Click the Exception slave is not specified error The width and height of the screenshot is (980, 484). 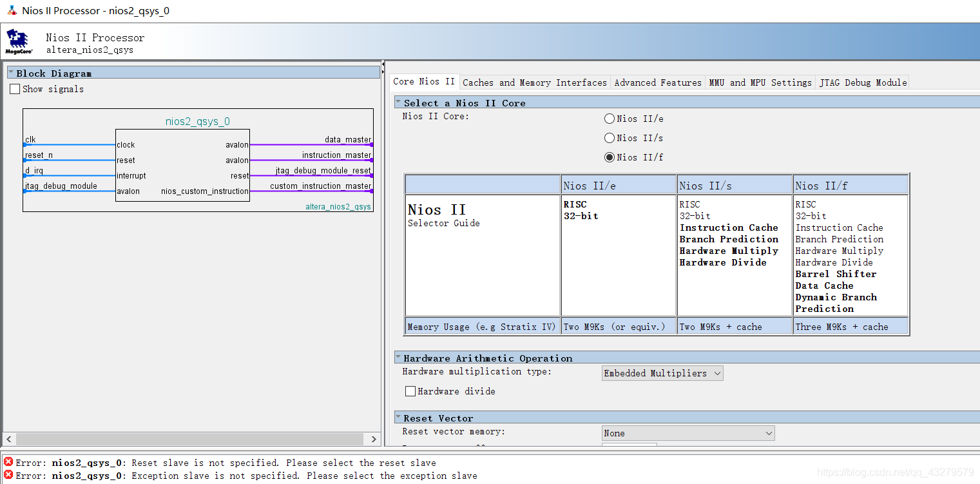(x=247, y=476)
